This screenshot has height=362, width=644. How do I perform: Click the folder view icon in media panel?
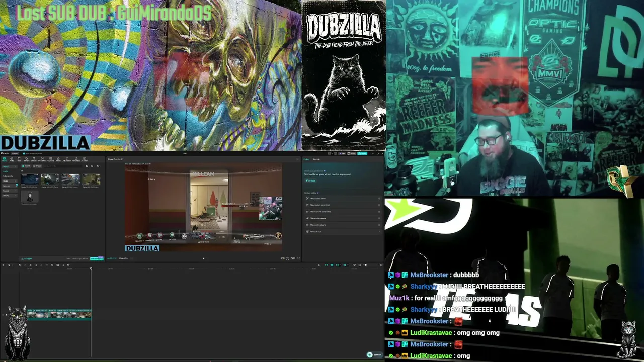pos(87,166)
